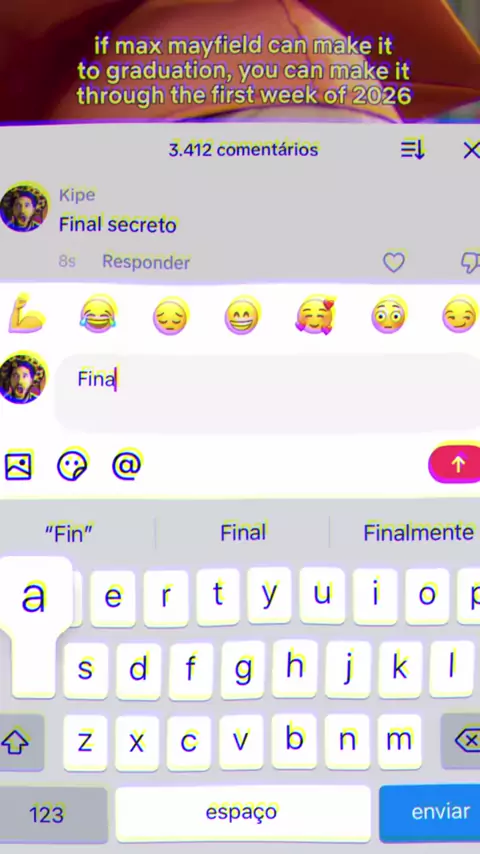The height and width of the screenshot is (854, 480).
Task: Insert the flexed bicep emoji
Action: (25, 314)
